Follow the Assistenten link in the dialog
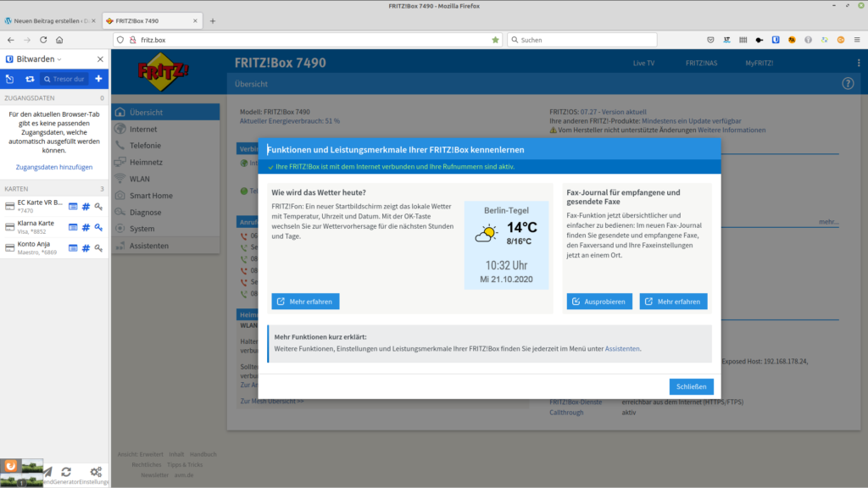Image resolution: width=868 pixels, height=488 pixels. pos(622,348)
